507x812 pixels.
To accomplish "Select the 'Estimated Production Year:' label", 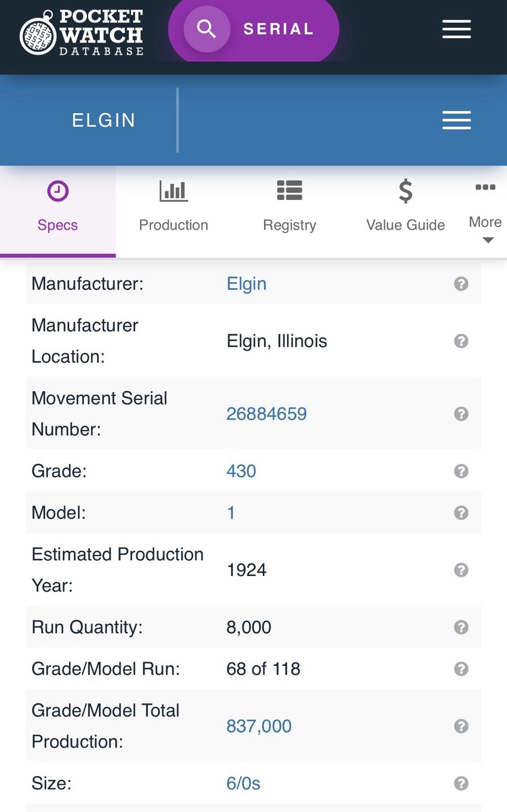I will pos(117,570).
